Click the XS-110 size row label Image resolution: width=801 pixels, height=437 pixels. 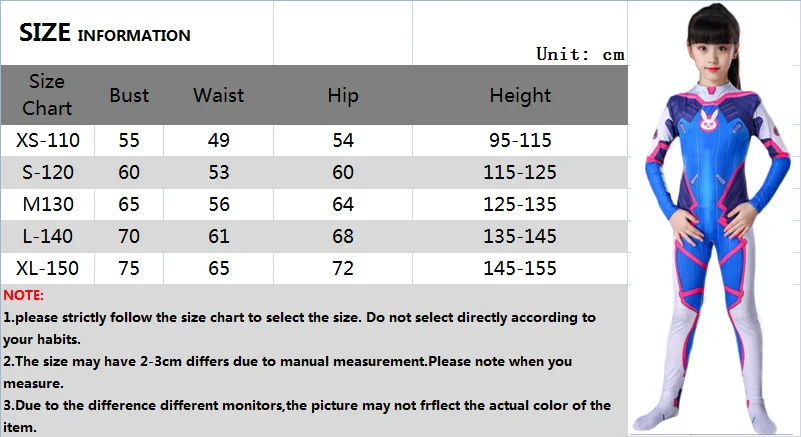[x=48, y=140]
